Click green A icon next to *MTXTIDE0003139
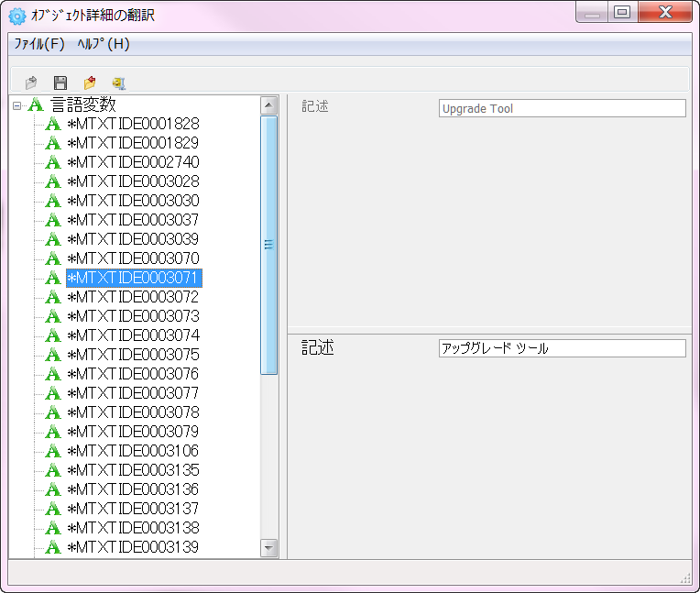Viewport: 700px width, 593px height. (x=53, y=547)
